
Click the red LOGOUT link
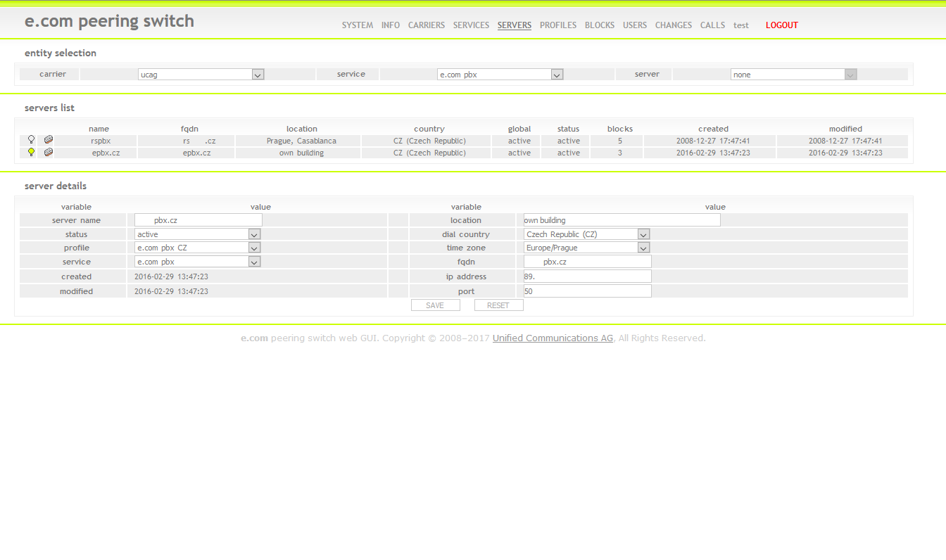coord(782,25)
